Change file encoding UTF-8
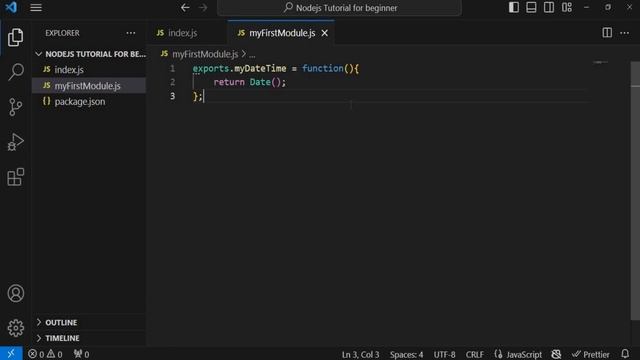Viewport: 640px width, 360px height. [x=444, y=354]
